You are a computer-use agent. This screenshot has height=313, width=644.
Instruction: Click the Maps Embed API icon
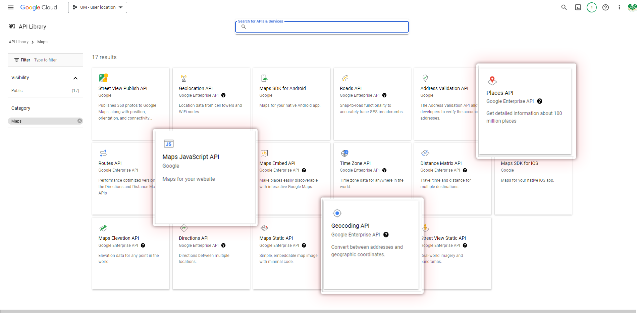[x=264, y=153]
